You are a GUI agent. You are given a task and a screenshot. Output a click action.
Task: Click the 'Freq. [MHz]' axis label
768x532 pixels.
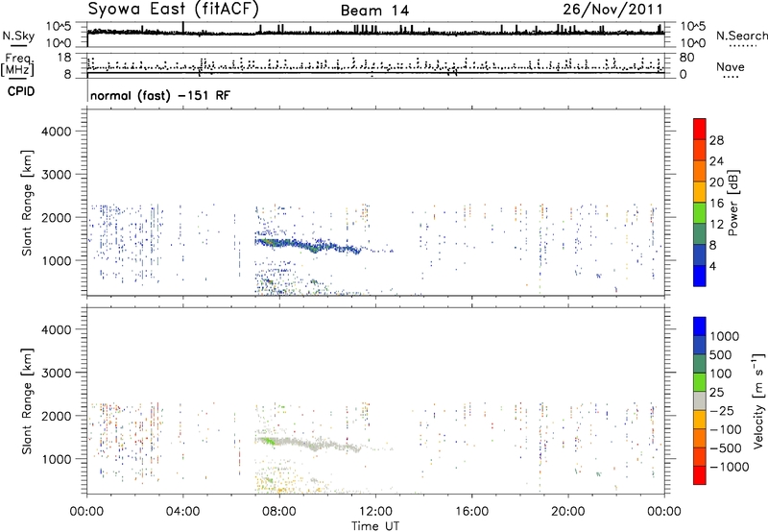[x=17, y=65]
